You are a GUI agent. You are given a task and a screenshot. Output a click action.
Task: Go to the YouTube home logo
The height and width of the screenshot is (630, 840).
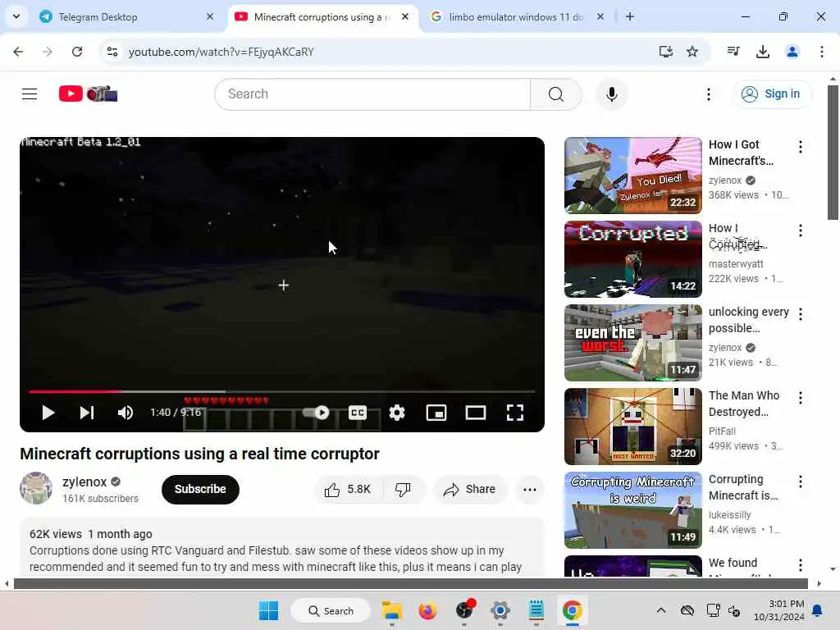click(89, 94)
